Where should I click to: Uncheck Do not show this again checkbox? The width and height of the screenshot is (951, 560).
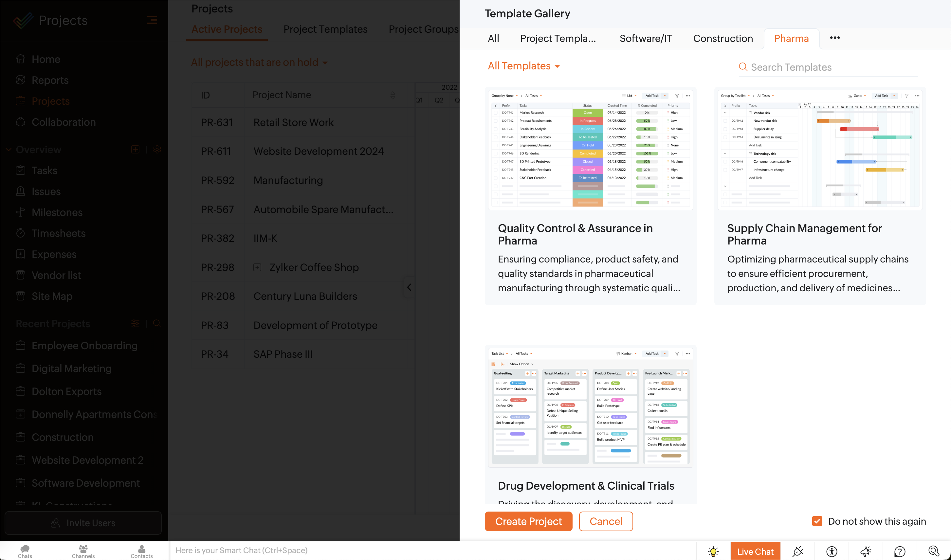(x=817, y=521)
